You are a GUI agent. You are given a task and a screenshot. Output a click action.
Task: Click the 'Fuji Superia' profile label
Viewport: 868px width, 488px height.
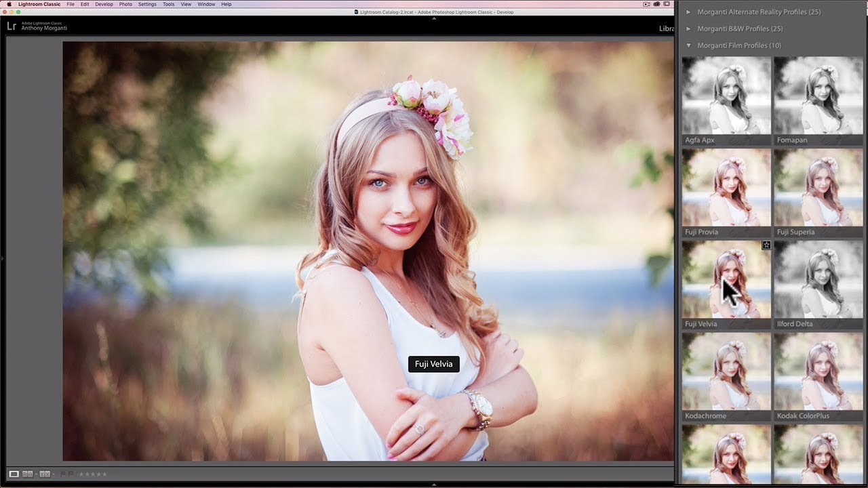(795, 232)
